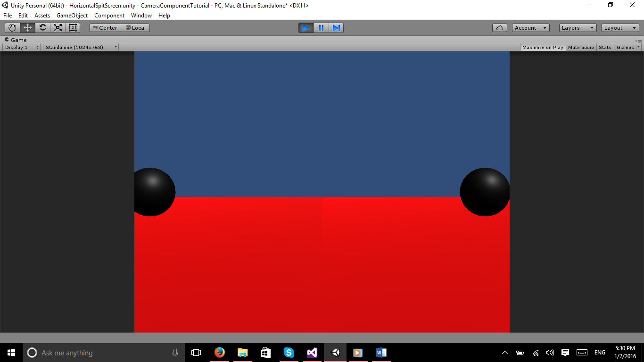Toggle Mute audio option
The width and height of the screenshot is (644, 362).
(x=581, y=47)
